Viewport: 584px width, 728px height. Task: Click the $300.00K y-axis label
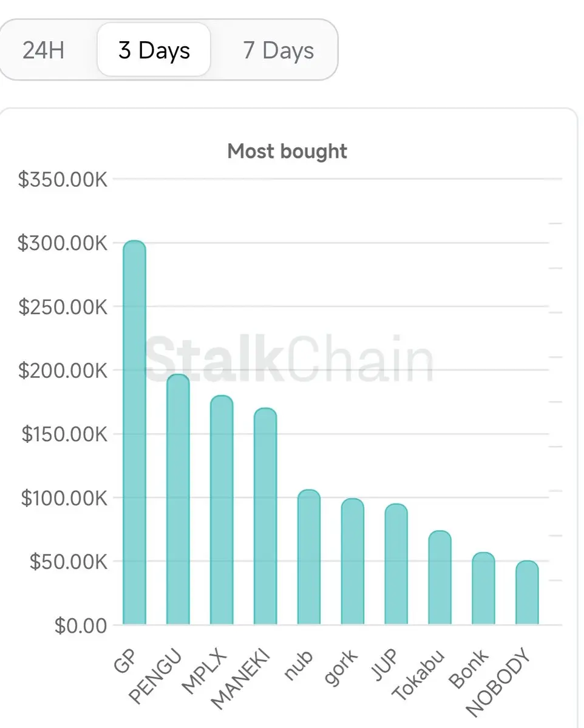coord(63,243)
